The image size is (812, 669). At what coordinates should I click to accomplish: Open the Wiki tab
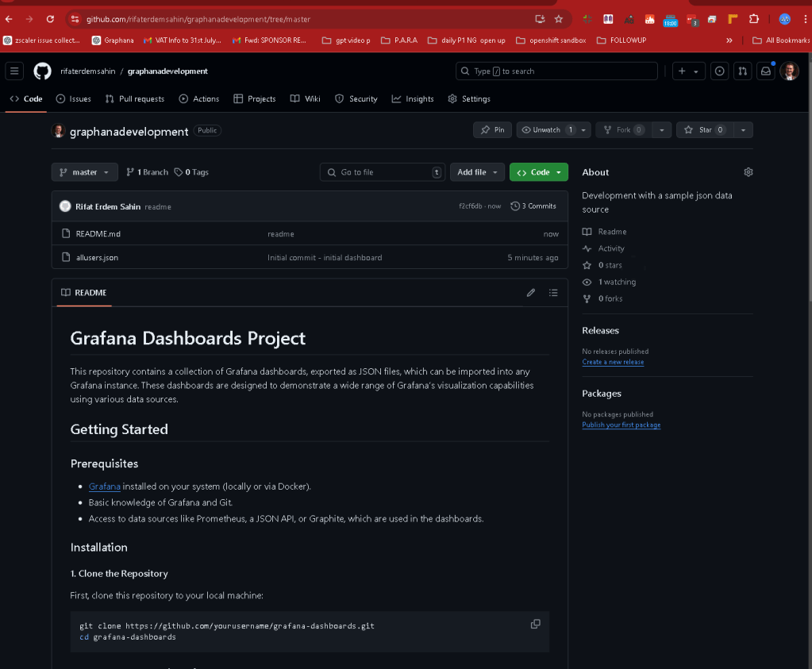[305, 99]
